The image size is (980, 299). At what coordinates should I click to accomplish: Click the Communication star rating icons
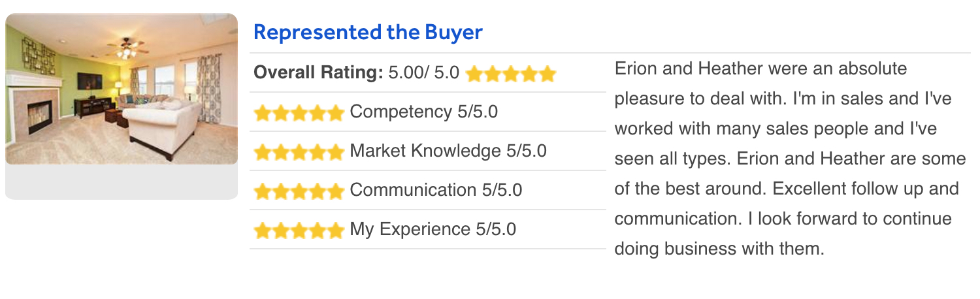click(x=299, y=191)
